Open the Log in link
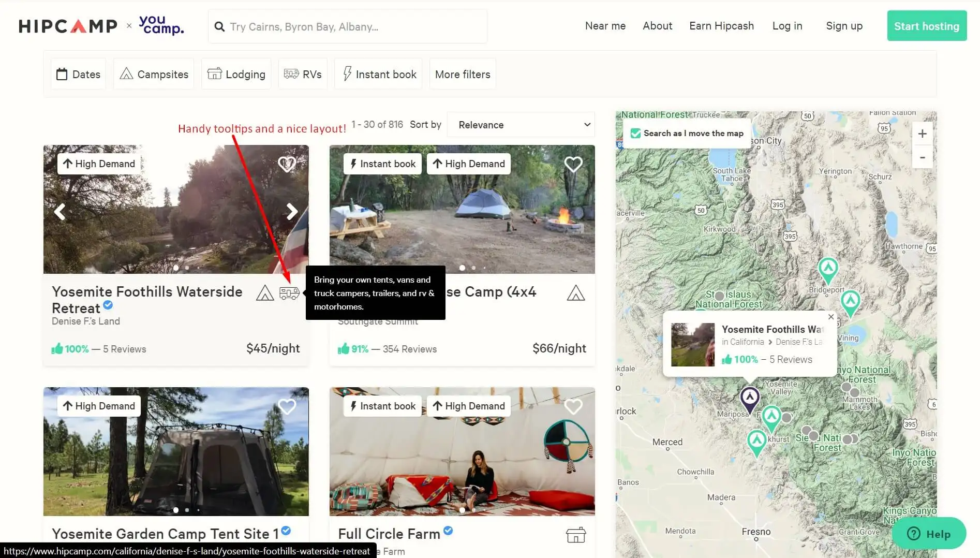The image size is (980, 558). 787,26
